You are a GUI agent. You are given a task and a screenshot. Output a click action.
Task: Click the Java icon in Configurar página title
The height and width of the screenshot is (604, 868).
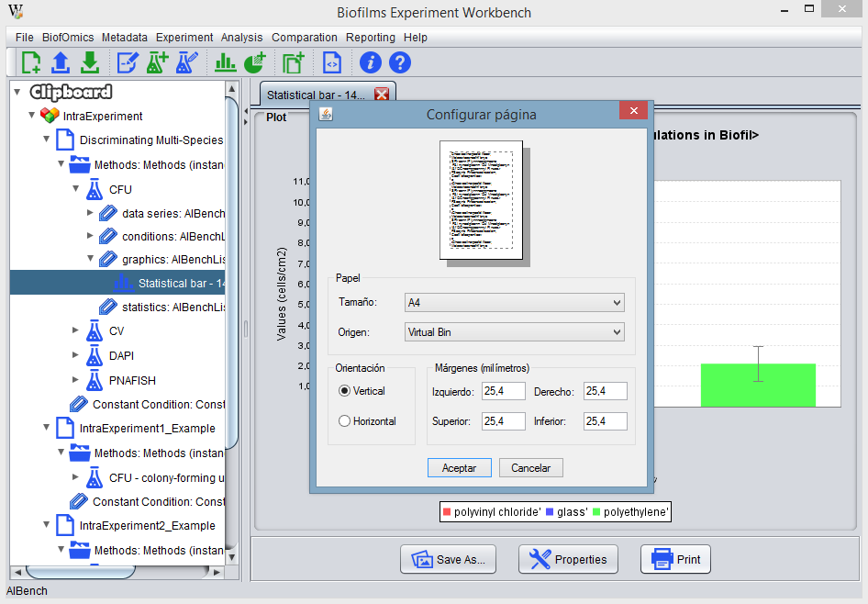[326, 114]
